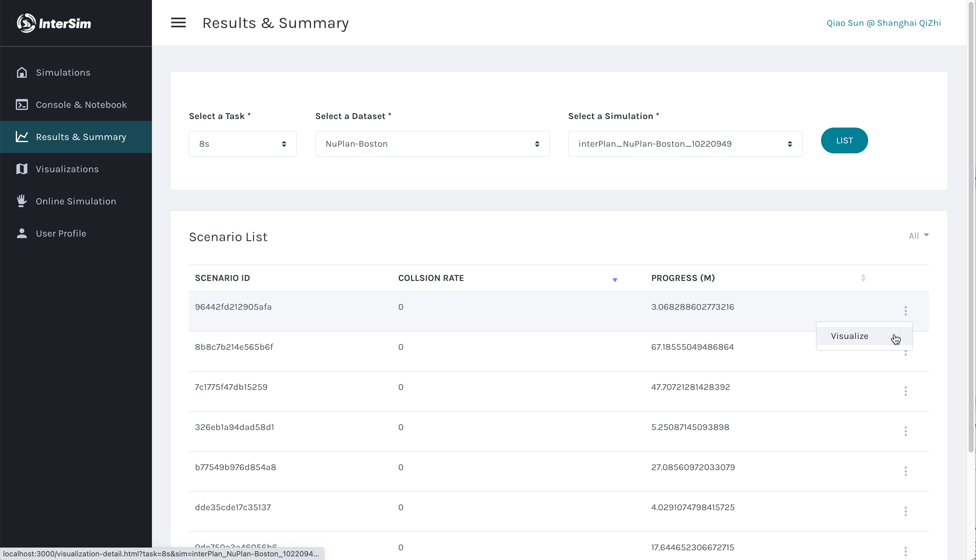Open Simulations from the sidebar

tap(63, 72)
